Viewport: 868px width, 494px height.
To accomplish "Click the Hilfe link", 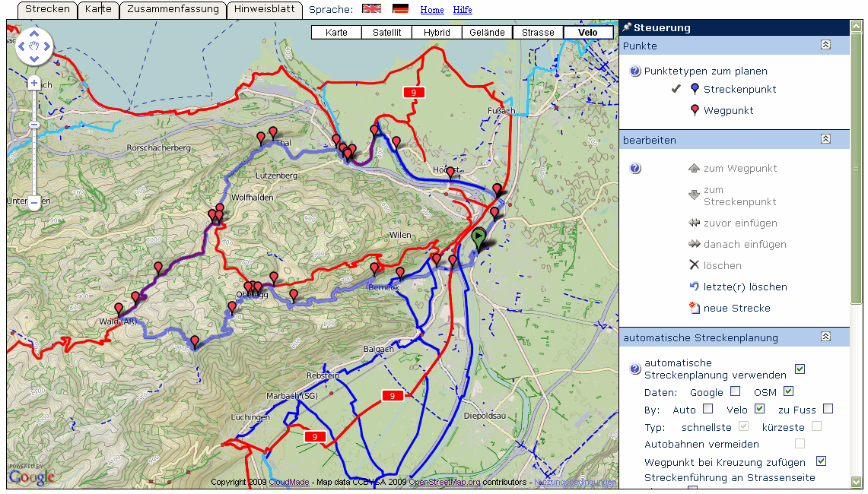I will click(463, 10).
